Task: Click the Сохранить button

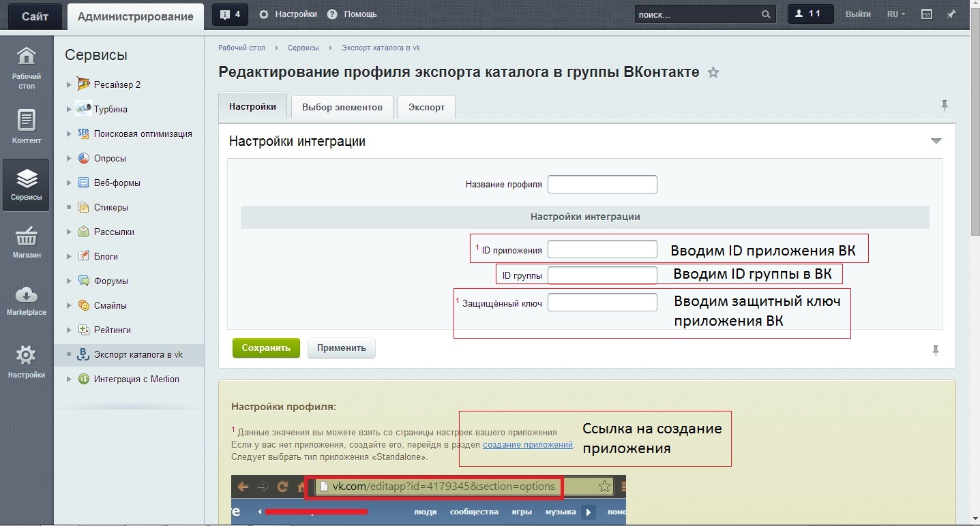Action: 266,347
